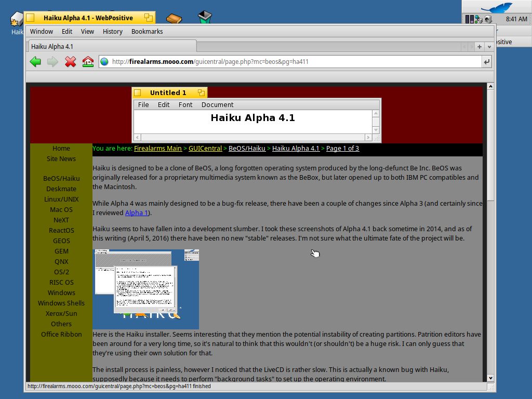Screen dimensions: 532x399
Task: Open the Window menu
Action: 42,32
